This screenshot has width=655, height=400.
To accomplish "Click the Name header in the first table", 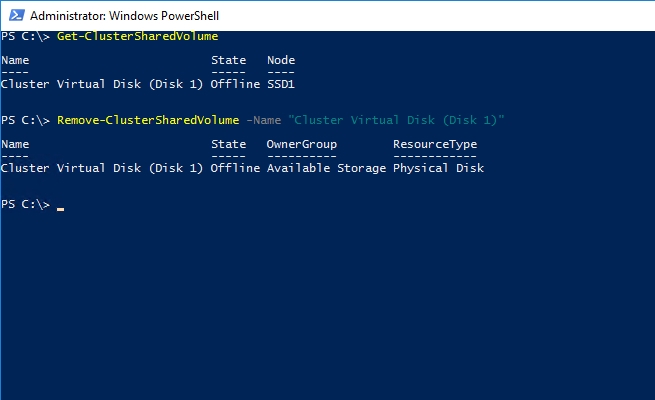I will tap(15, 60).
